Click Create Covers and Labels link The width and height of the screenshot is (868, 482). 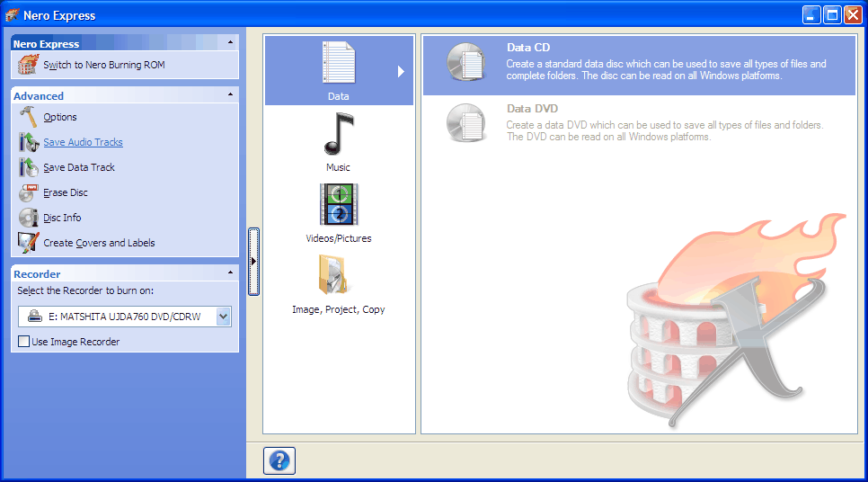(x=99, y=243)
